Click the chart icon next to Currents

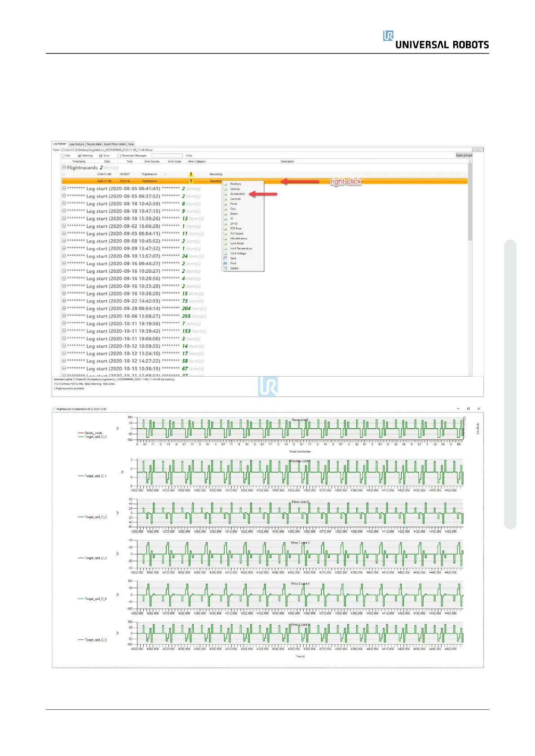pos(225,199)
